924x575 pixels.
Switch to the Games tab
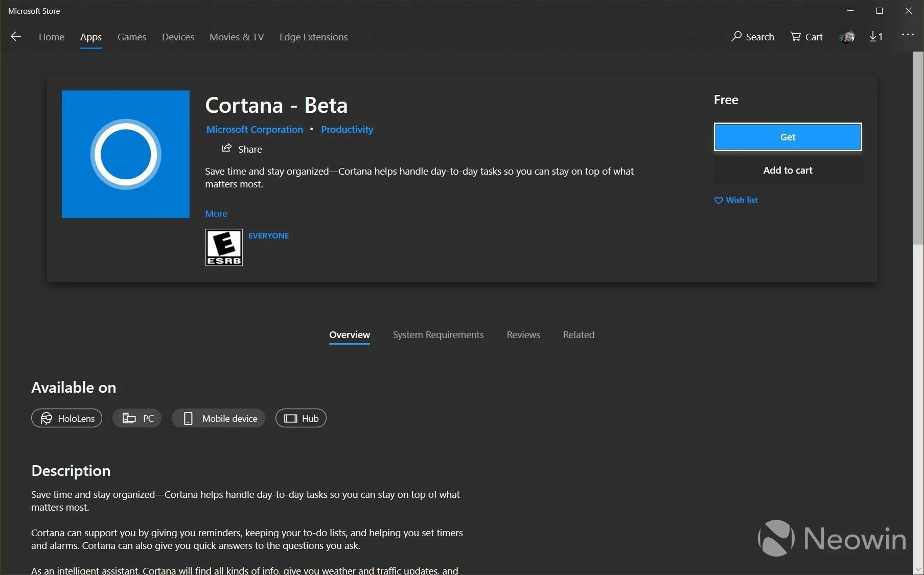point(132,37)
